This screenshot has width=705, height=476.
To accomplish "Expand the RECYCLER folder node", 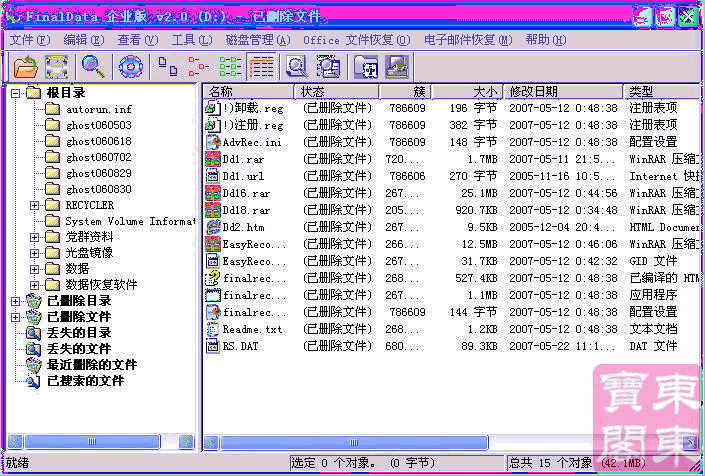I will click(x=35, y=205).
